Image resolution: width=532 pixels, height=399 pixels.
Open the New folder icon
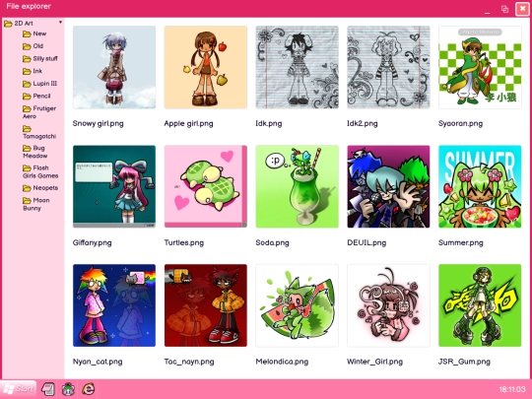[x=27, y=33]
